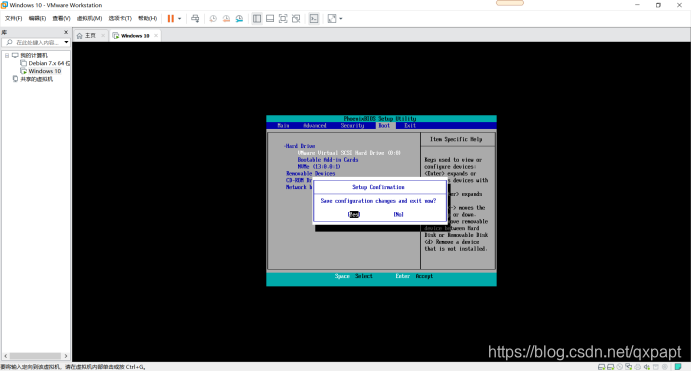
Task: Restore down the VMware Workstation window
Action: click(x=658, y=5)
